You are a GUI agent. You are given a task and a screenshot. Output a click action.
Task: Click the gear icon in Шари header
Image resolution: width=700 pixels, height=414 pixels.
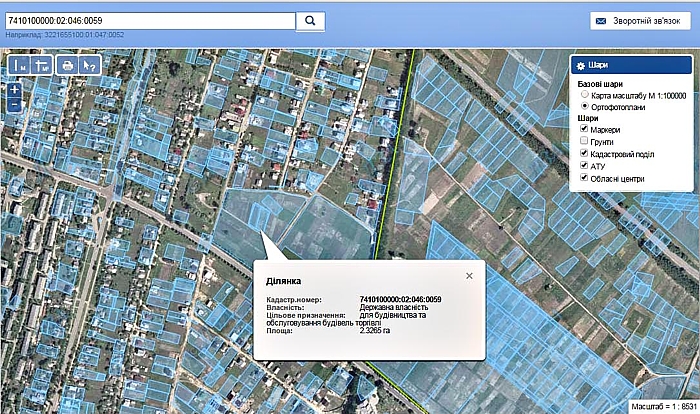coord(581,64)
